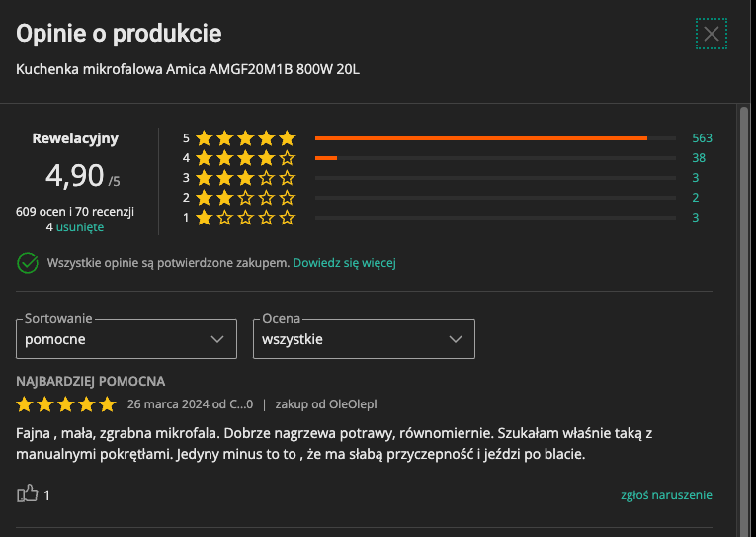Click the Ocena dropdown chevron arrow
The height and width of the screenshot is (537, 756).
click(456, 339)
